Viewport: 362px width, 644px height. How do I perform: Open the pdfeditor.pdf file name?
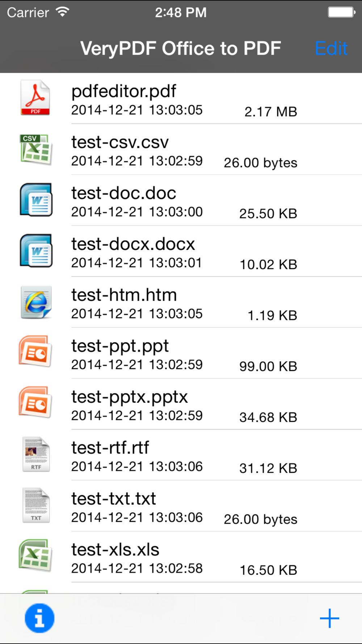click(124, 91)
